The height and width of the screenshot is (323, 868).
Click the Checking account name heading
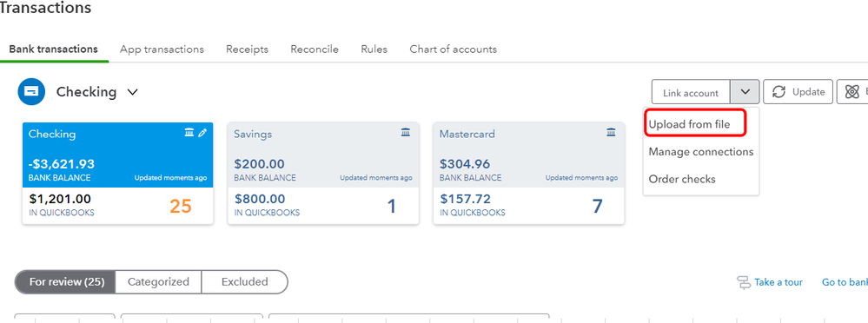(x=86, y=92)
